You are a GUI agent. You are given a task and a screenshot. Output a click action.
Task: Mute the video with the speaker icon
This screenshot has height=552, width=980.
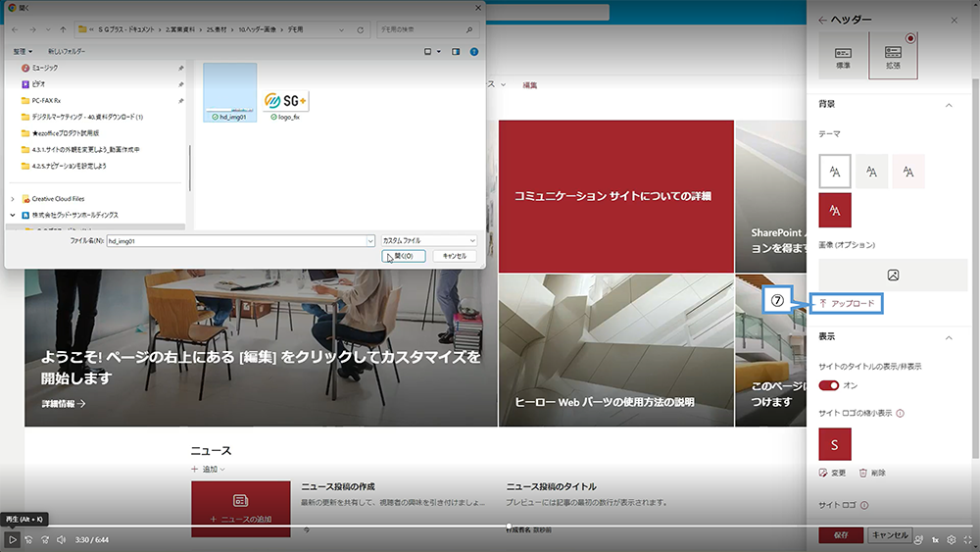(x=61, y=539)
